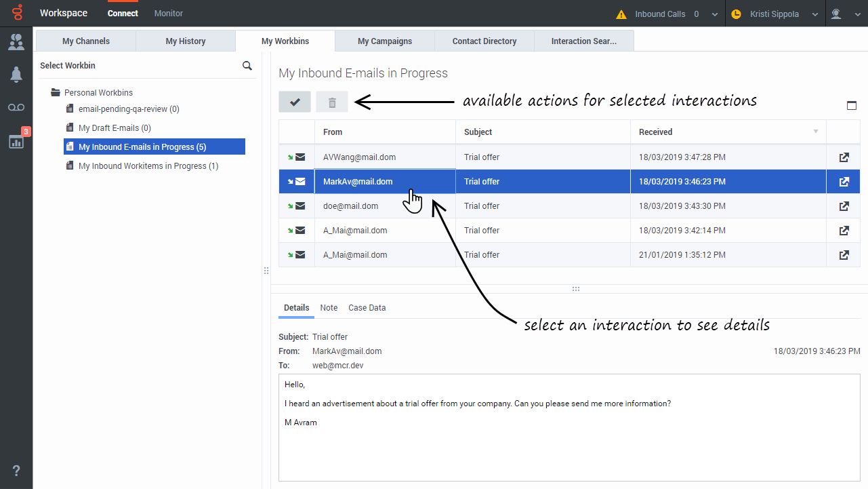Select My Draft E-mails workbin
868x489 pixels.
115,128
